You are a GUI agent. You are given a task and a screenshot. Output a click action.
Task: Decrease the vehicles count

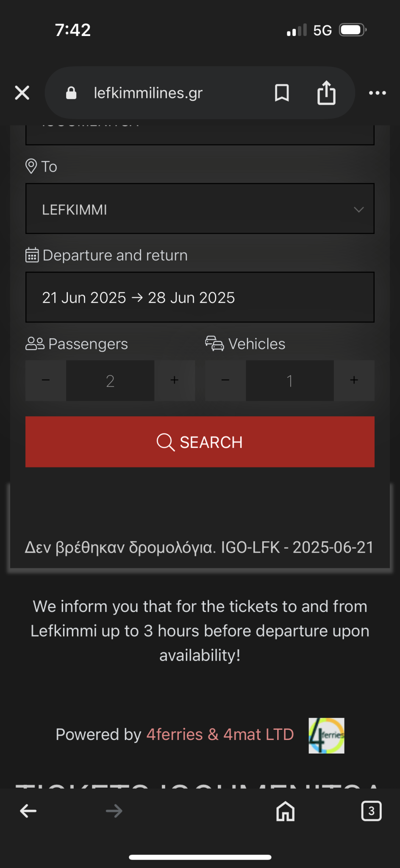point(225,381)
